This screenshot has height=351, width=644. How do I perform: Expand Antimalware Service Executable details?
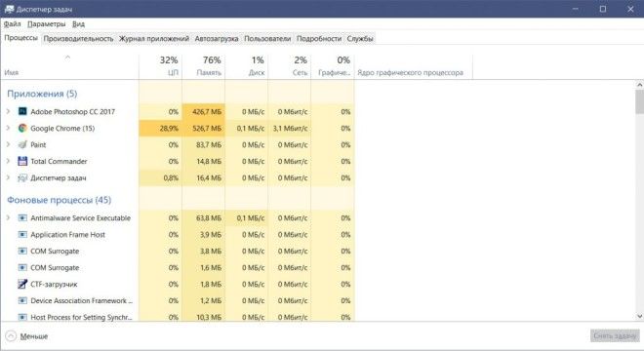click(x=8, y=218)
